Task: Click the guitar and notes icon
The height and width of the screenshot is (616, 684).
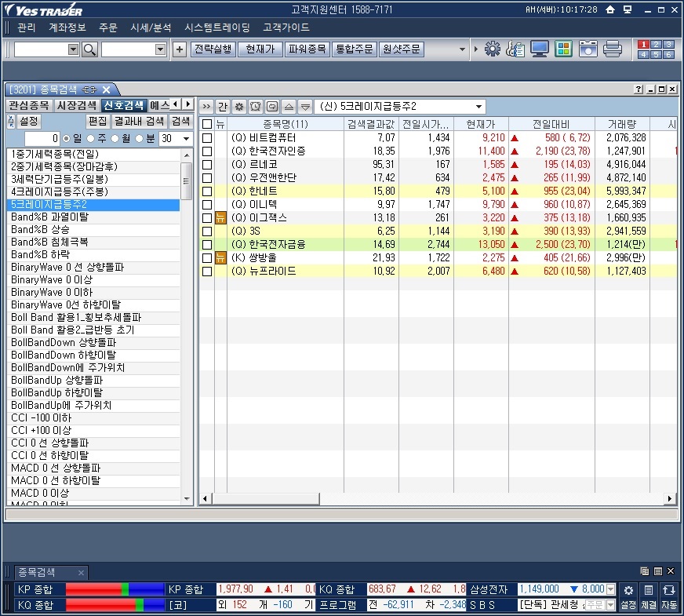Action: point(515,49)
